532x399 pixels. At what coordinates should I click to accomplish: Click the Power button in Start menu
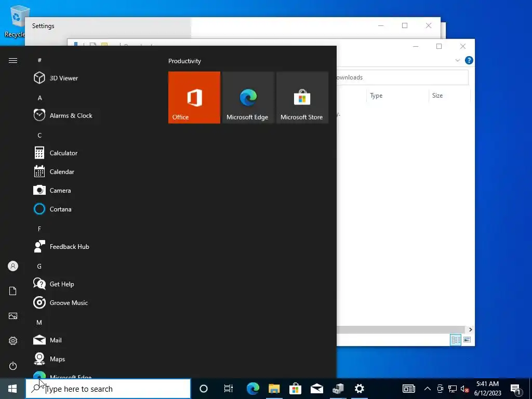[x=13, y=366]
